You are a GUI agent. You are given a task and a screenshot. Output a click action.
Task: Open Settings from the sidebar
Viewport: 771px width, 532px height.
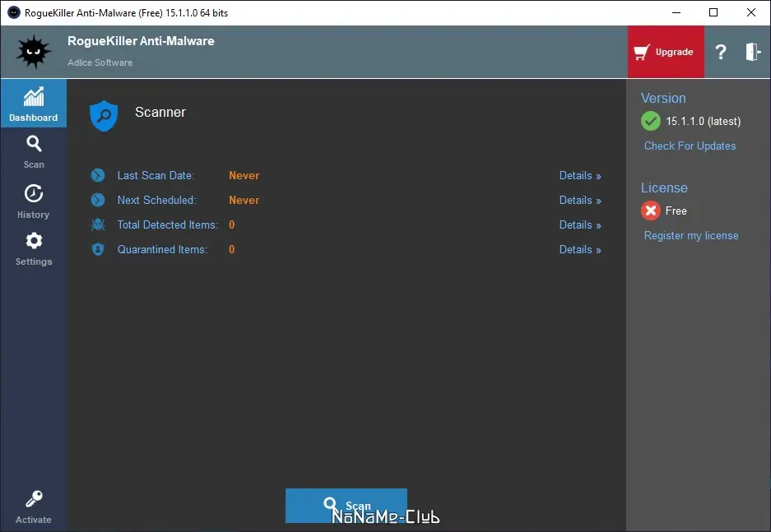pyautogui.click(x=34, y=248)
